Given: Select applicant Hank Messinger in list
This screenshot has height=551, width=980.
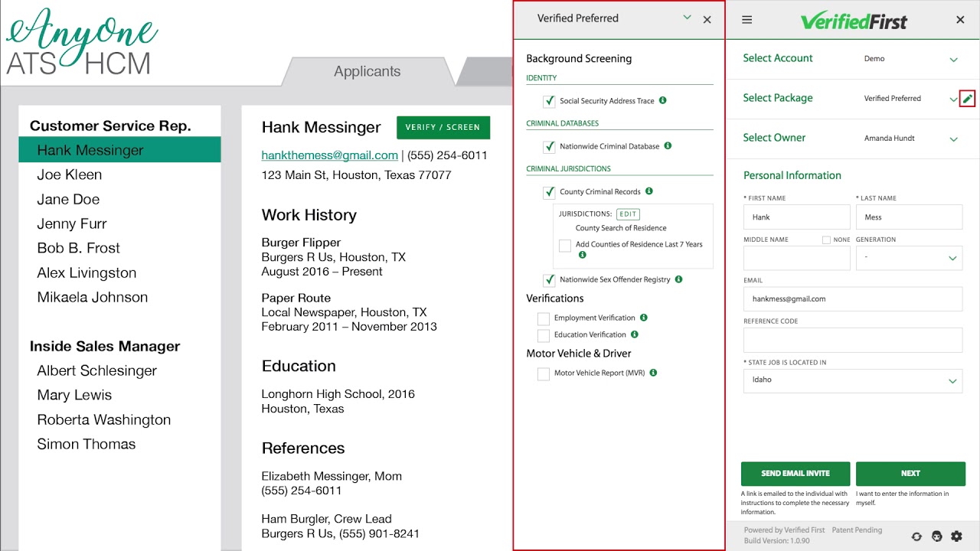Looking at the screenshot, I should (x=120, y=150).
